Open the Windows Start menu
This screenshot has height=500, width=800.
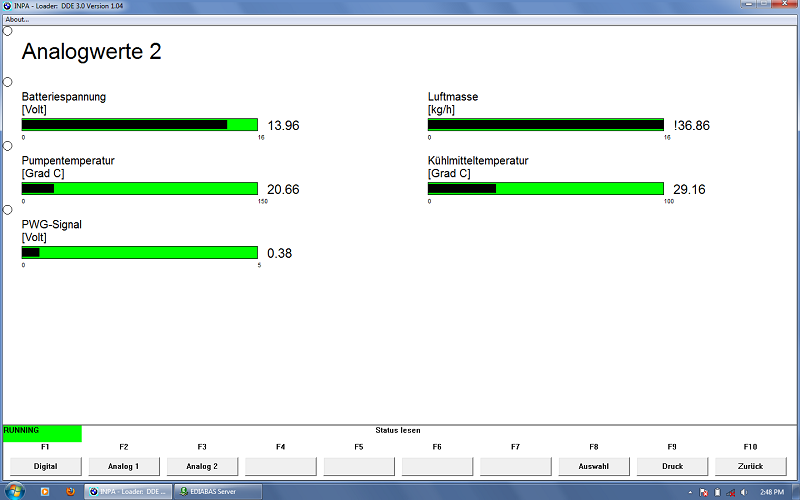[x=12, y=491]
